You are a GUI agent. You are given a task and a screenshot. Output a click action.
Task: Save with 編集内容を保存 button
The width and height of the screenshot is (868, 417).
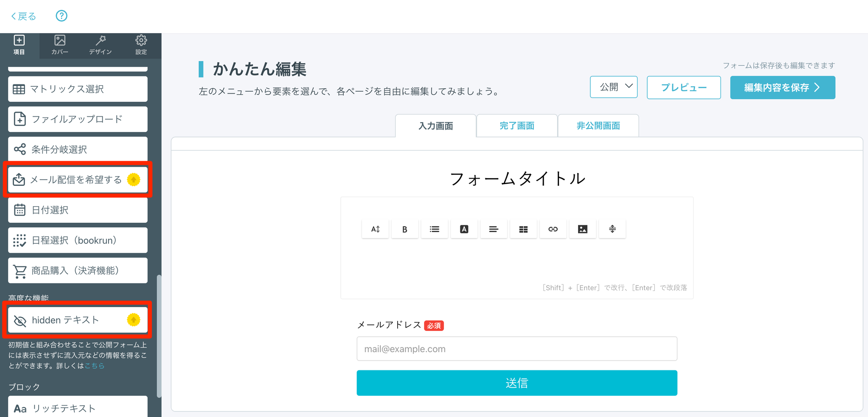pyautogui.click(x=782, y=87)
